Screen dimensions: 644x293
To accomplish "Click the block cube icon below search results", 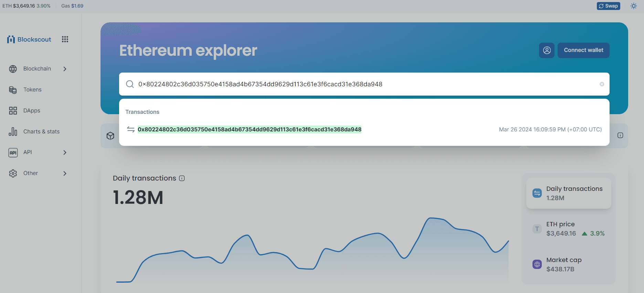I will click(110, 136).
